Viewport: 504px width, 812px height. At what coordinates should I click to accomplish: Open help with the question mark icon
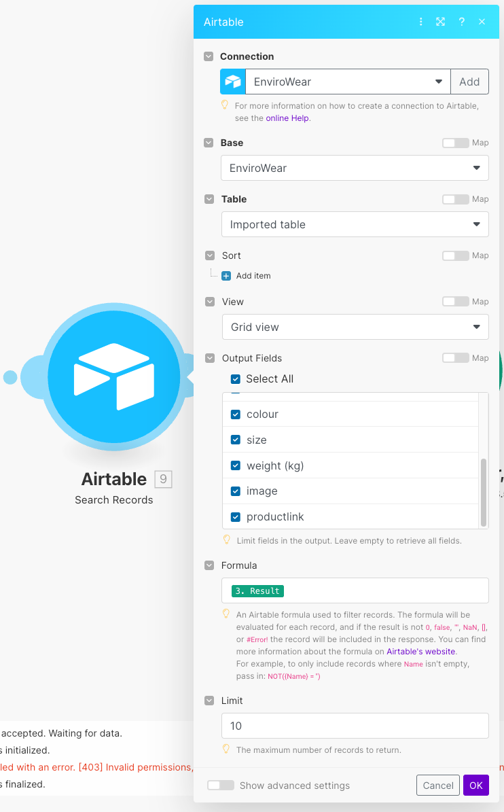point(462,22)
